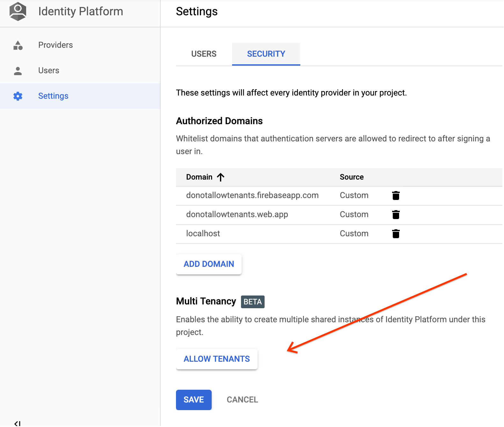This screenshot has height=427, width=504.
Task: Switch to the USERS tab
Action: [204, 54]
